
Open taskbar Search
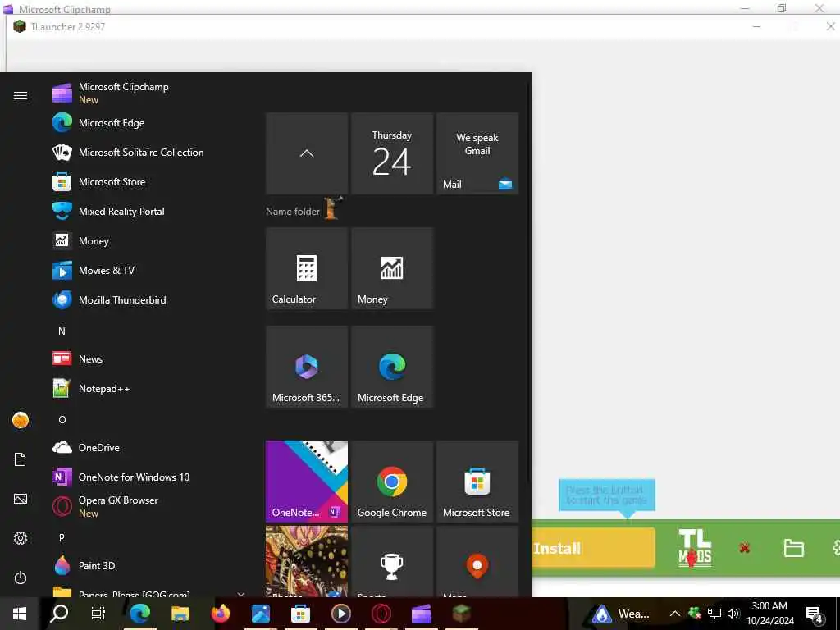tap(59, 614)
